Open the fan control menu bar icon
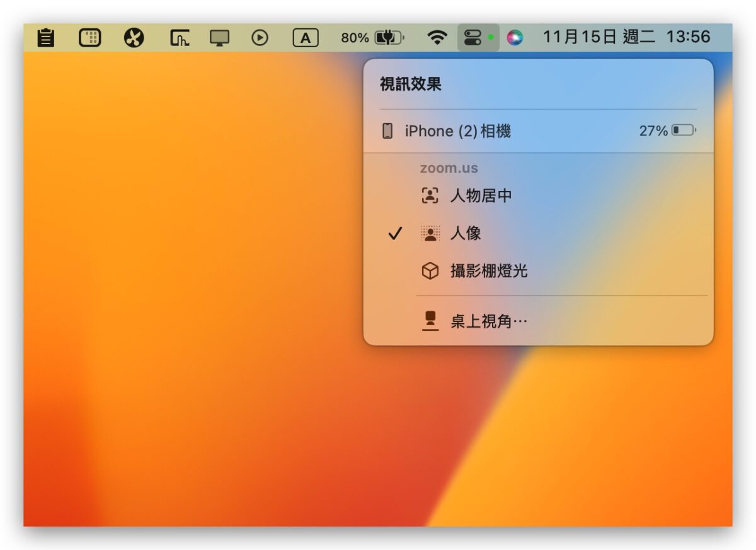 [134, 38]
